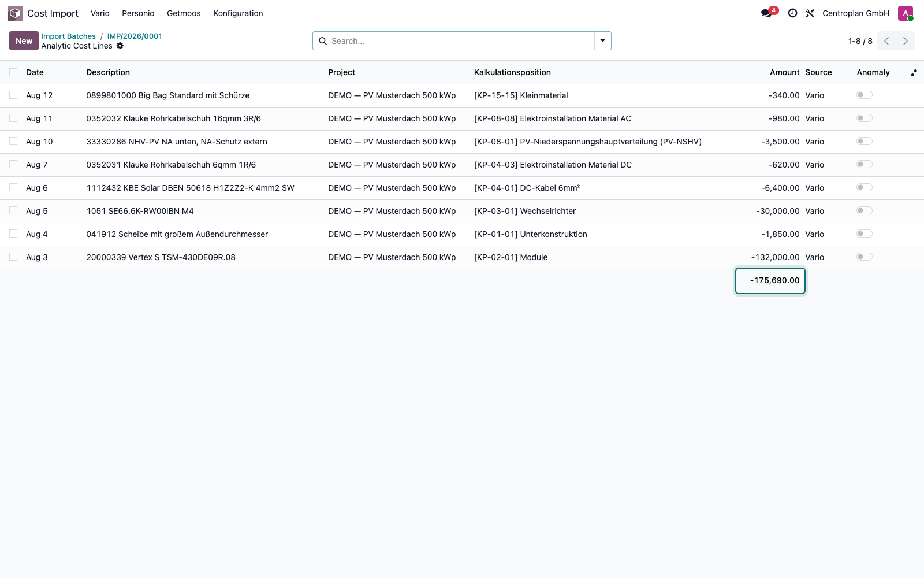Open the conversations messages icon
924x578 pixels.
[766, 13]
